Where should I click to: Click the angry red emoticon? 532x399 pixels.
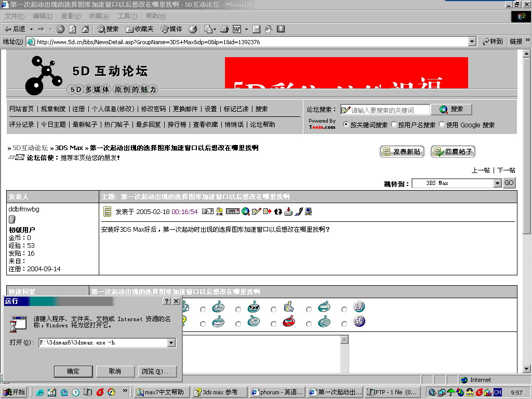pyautogui.click(x=289, y=321)
